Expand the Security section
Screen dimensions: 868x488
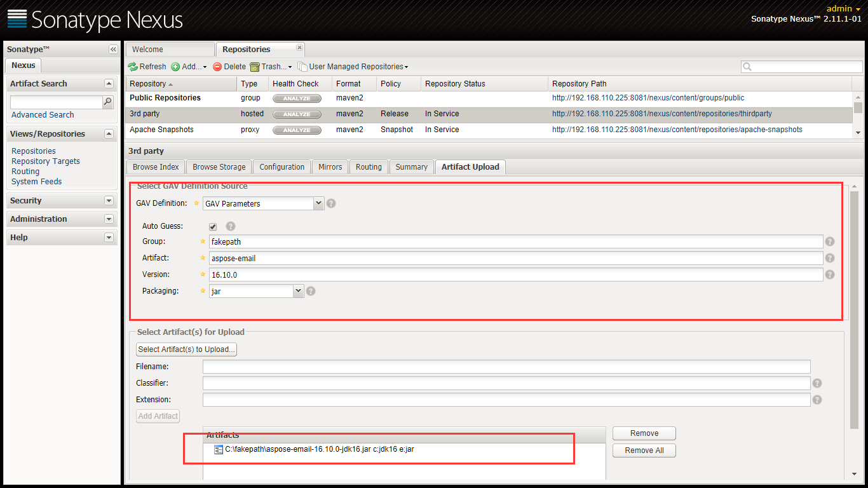pyautogui.click(x=109, y=201)
